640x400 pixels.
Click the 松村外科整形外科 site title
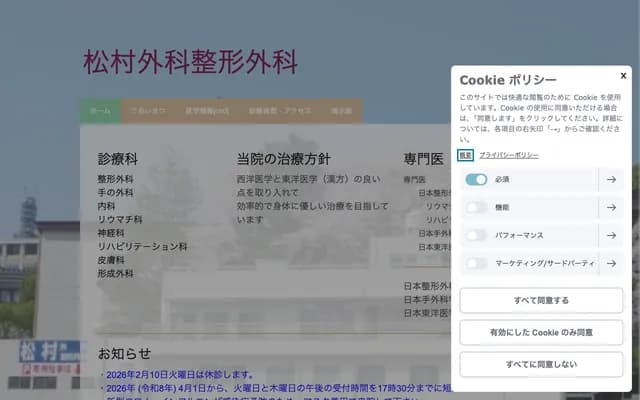(x=190, y=63)
